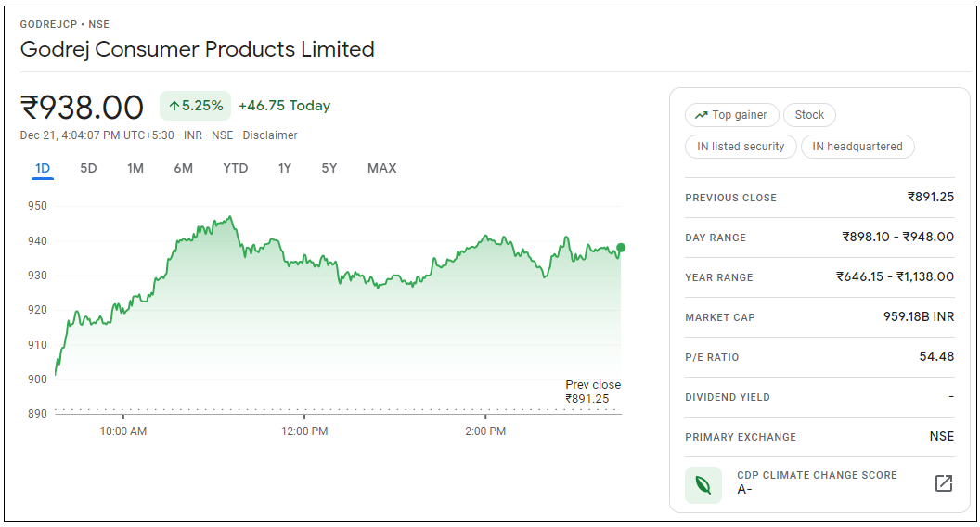Click the 10:00 AM time axis label

pyautogui.click(x=123, y=431)
